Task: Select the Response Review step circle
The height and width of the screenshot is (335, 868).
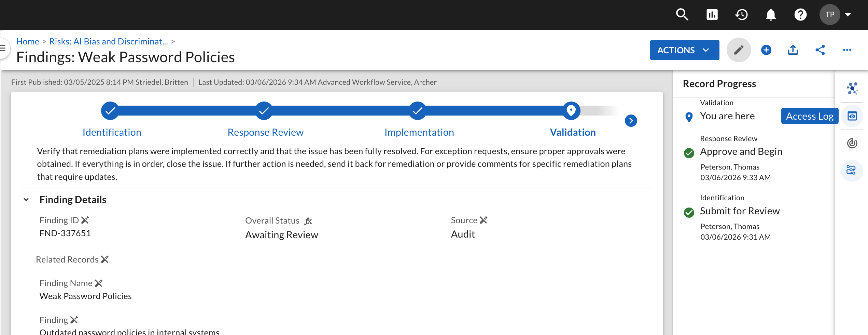Action: click(x=264, y=111)
